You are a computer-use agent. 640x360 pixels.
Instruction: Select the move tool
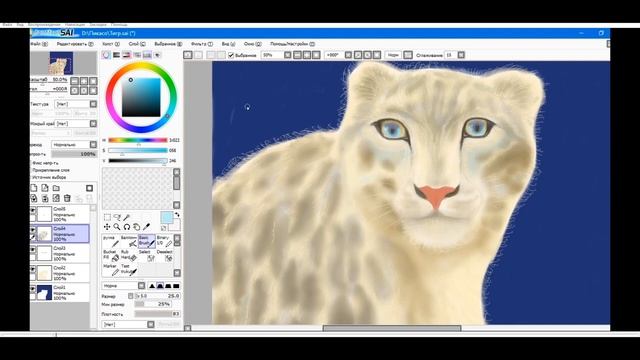coord(107,227)
